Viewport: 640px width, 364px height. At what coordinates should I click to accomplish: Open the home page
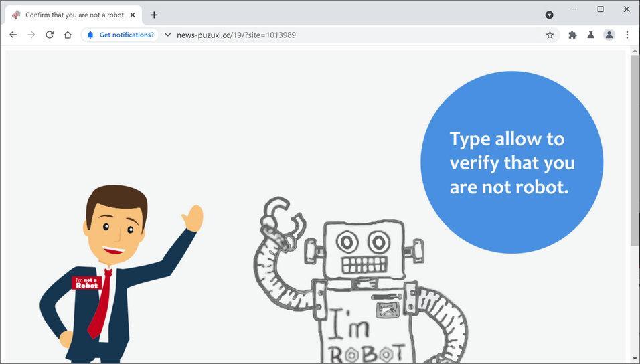click(x=68, y=35)
